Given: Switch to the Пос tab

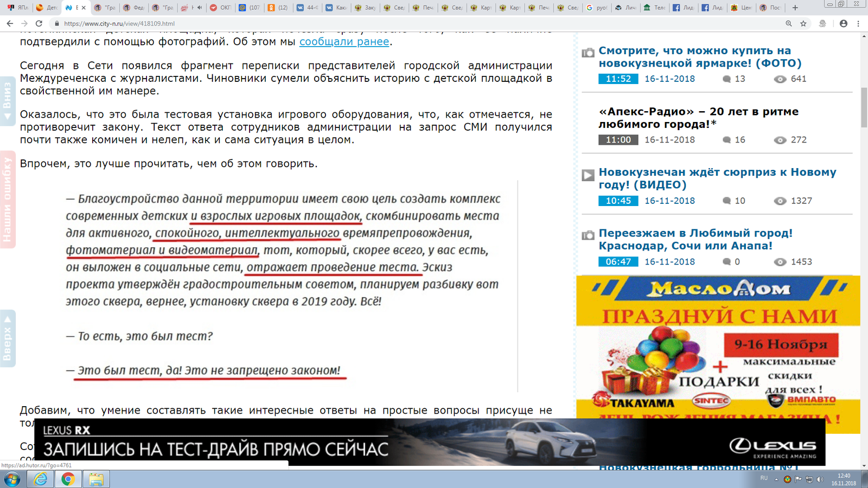Looking at the screenshot, I should tap(770, 8).
